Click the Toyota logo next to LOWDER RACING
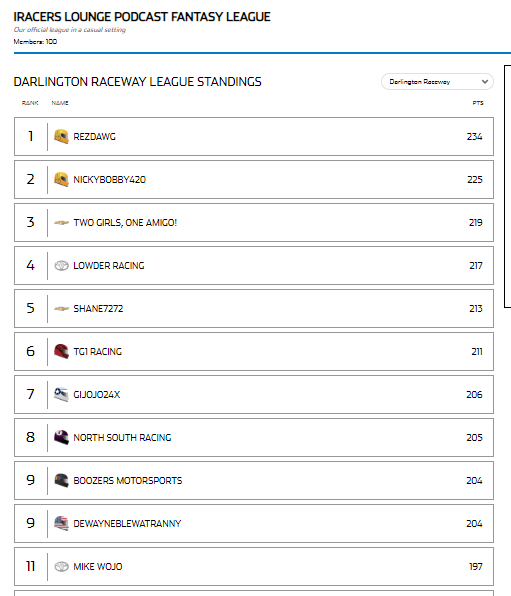 (61, 266)
